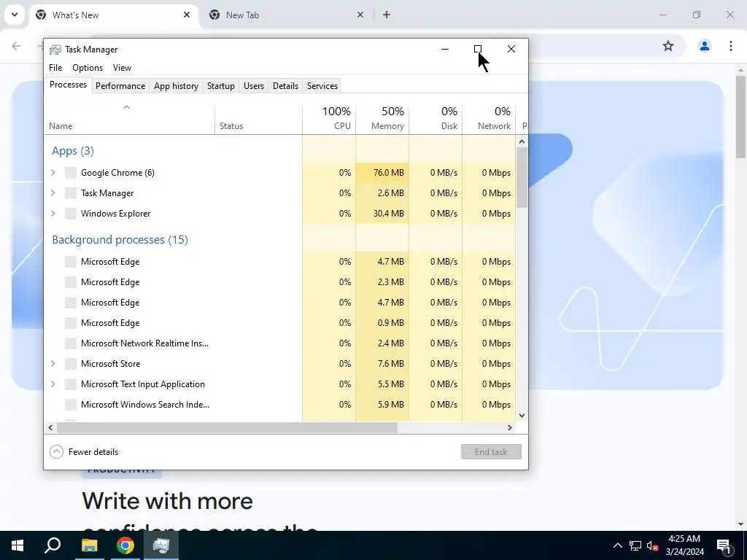Screen dimensions: 747x560
Task: Open the Windows Start menu
Action: 18,545
